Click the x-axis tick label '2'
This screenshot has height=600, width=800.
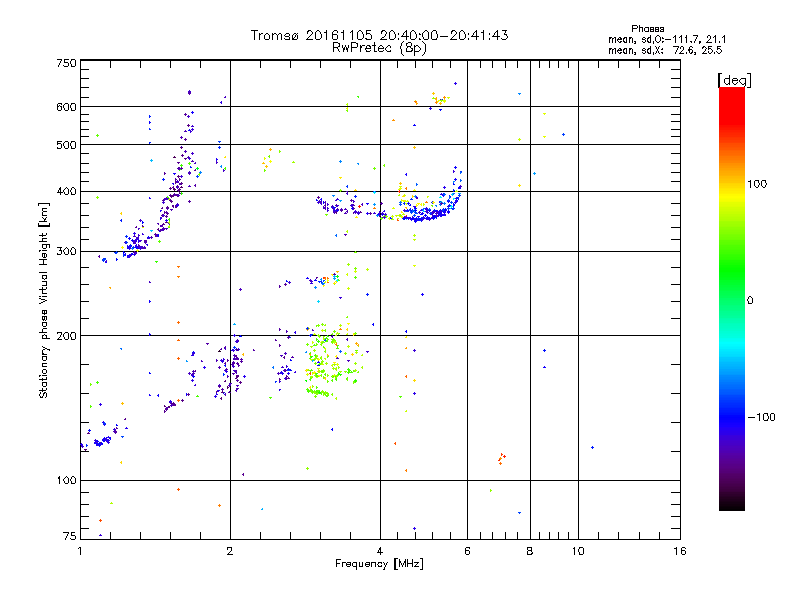click(230, 551)
